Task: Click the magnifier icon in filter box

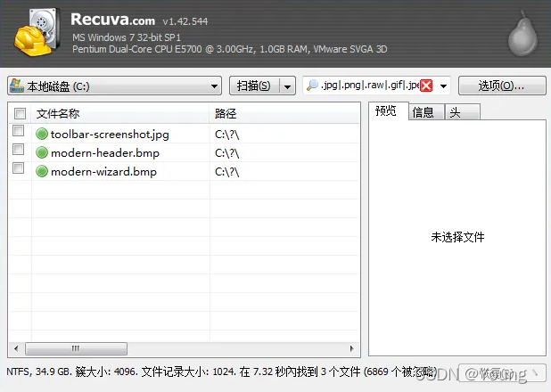Action: [x=312, y=86]
